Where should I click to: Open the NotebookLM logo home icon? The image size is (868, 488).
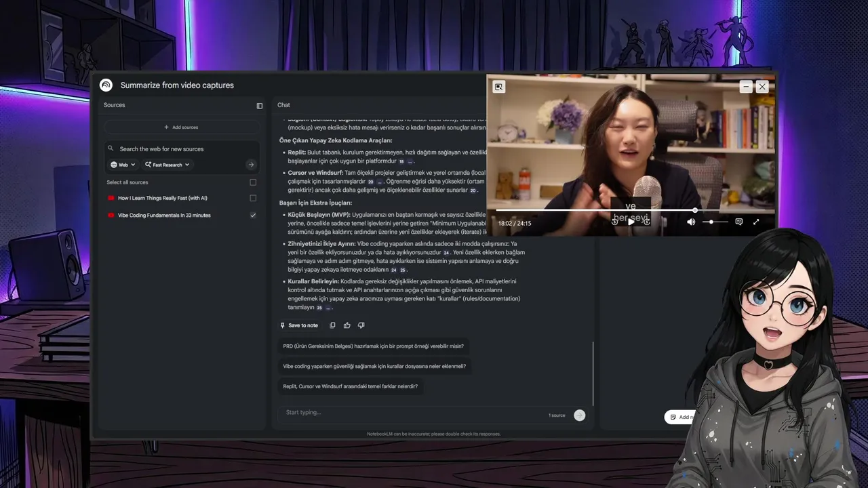coord(106,85)
